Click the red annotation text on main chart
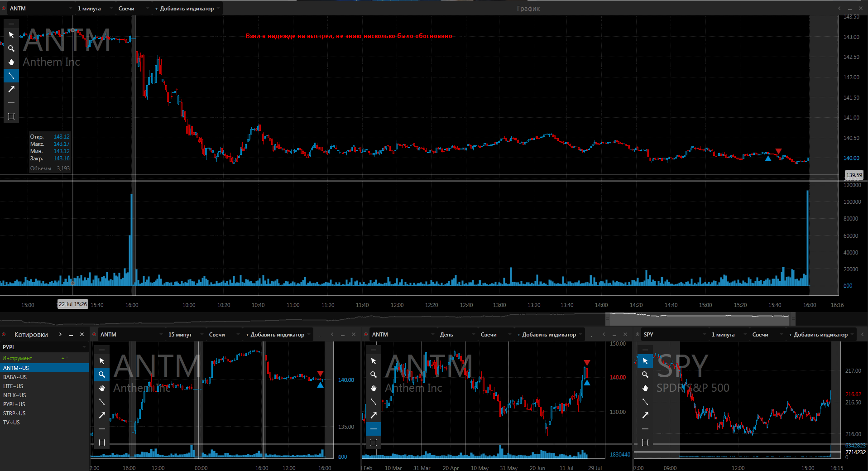This screenshot has height=471, width=868. [x=349, y=36]
